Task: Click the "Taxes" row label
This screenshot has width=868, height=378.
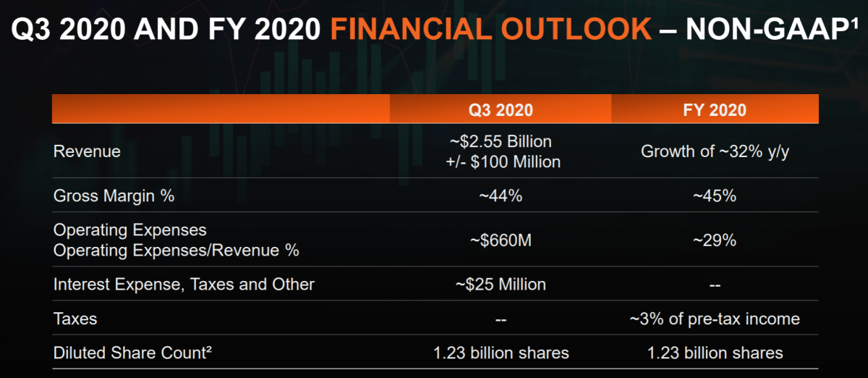Action: tap(75, 319)
